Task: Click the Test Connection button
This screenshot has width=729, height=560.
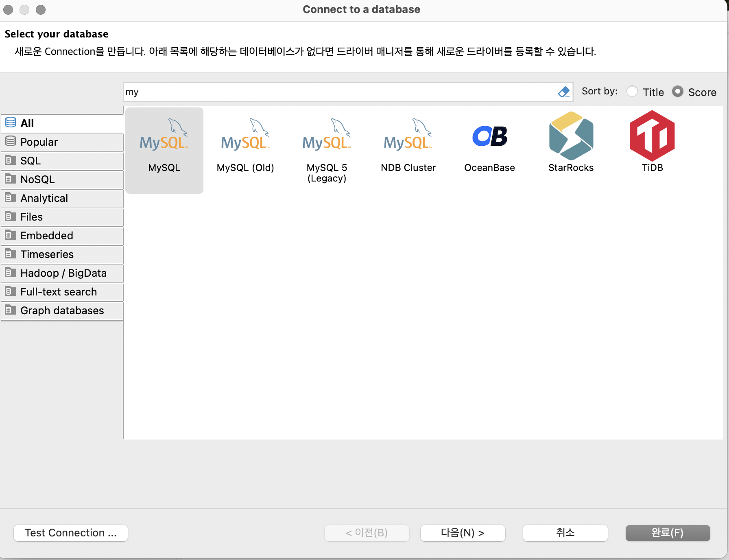Action: point(71,533)
